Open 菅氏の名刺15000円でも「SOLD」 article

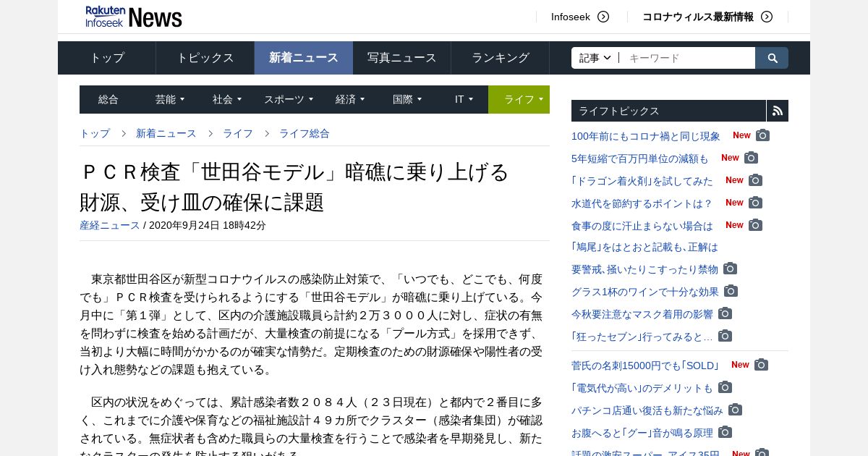point(646,366)
